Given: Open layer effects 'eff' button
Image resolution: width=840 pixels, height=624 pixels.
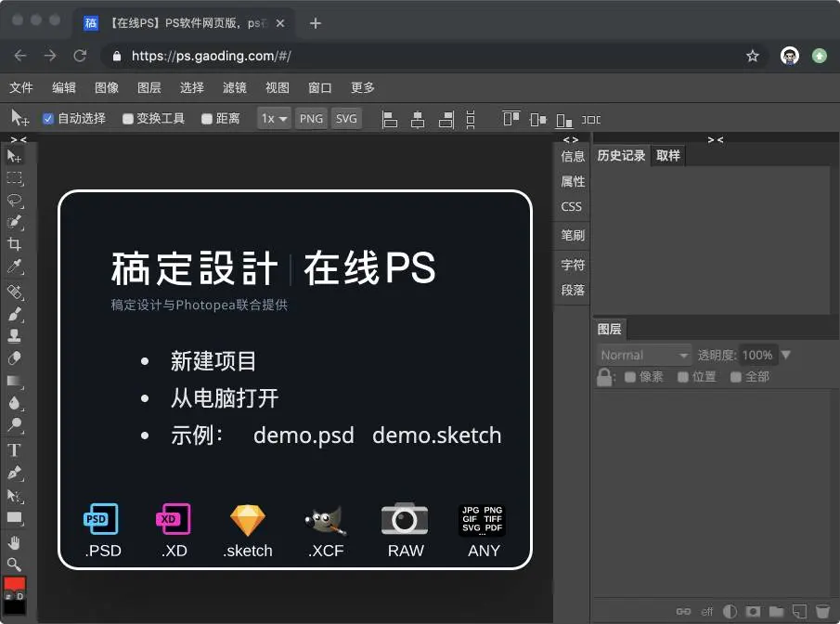Looking at the screenshot, I should 706,612.
